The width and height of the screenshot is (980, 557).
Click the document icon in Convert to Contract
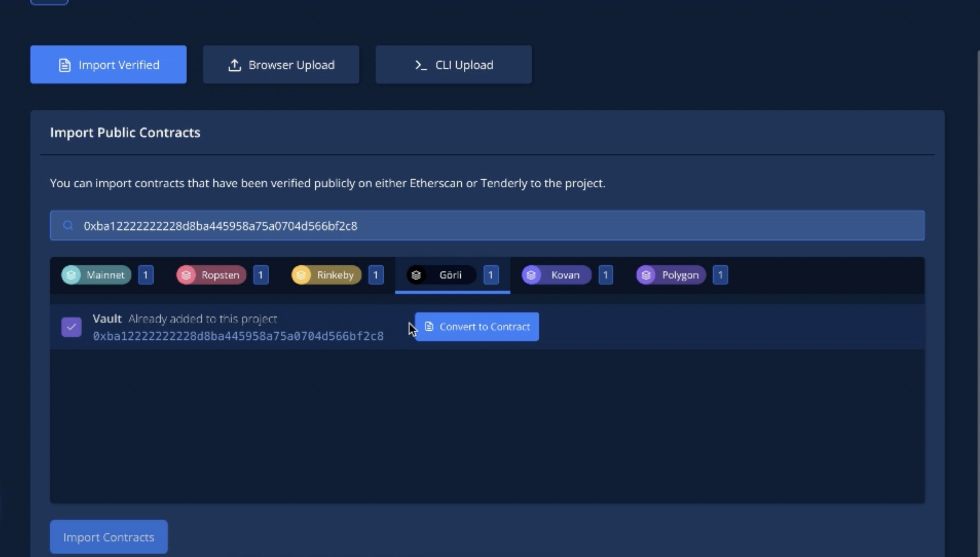(429, 327)
